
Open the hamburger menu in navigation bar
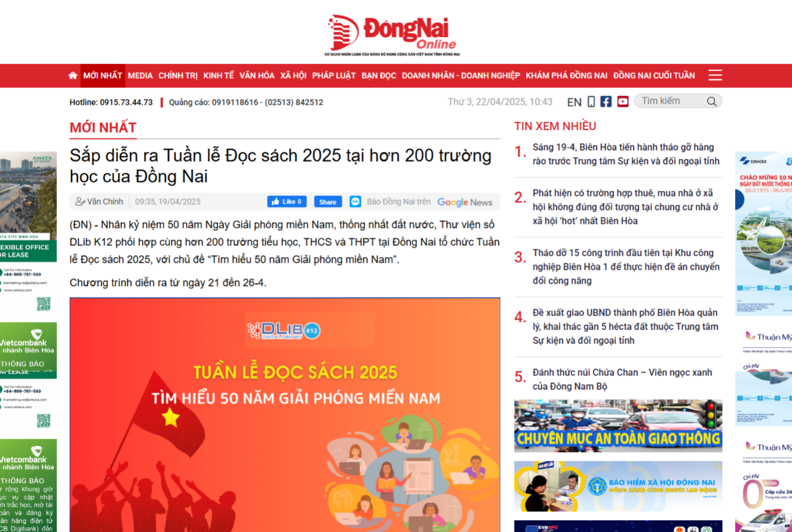point(715,75)
